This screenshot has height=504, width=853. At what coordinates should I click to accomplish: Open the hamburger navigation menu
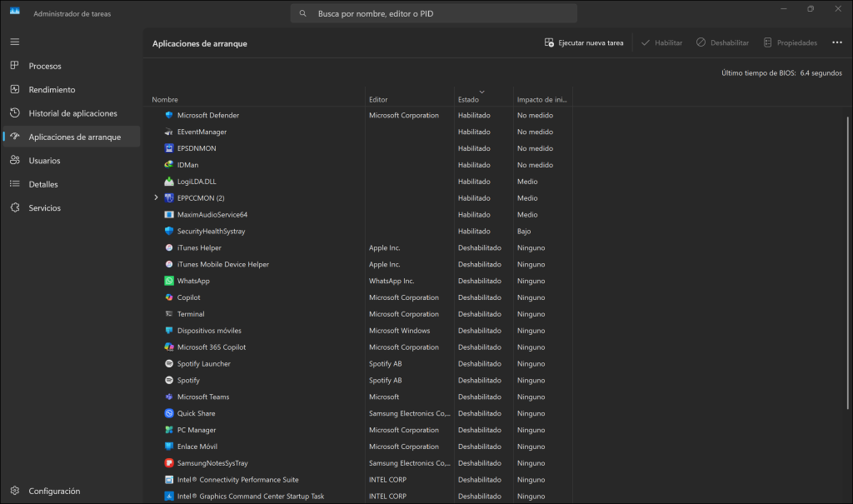tap(15, 42)
